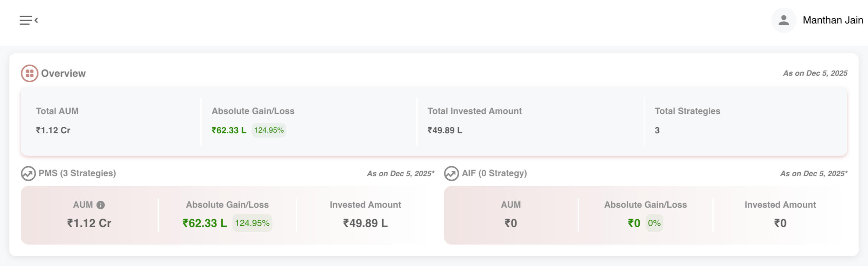
Task: Select the PMS (3 Strategies) heading
Action: coord(77,173)
